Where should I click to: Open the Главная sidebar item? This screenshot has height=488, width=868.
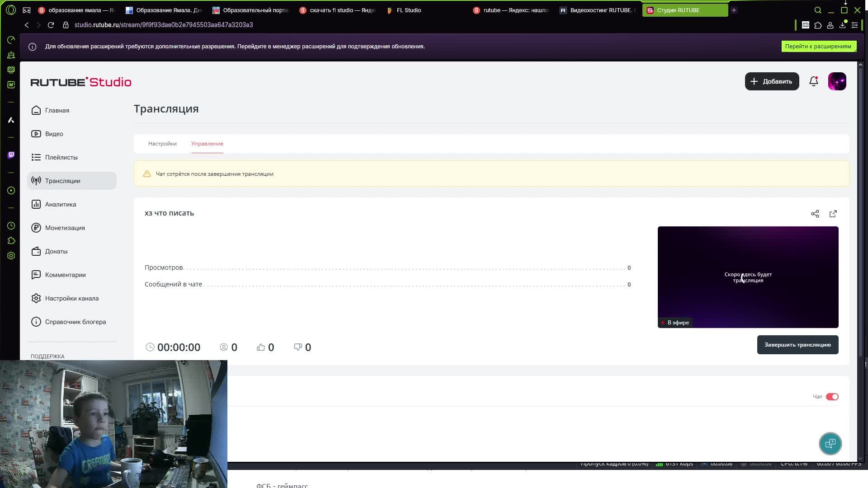[71, 110]
